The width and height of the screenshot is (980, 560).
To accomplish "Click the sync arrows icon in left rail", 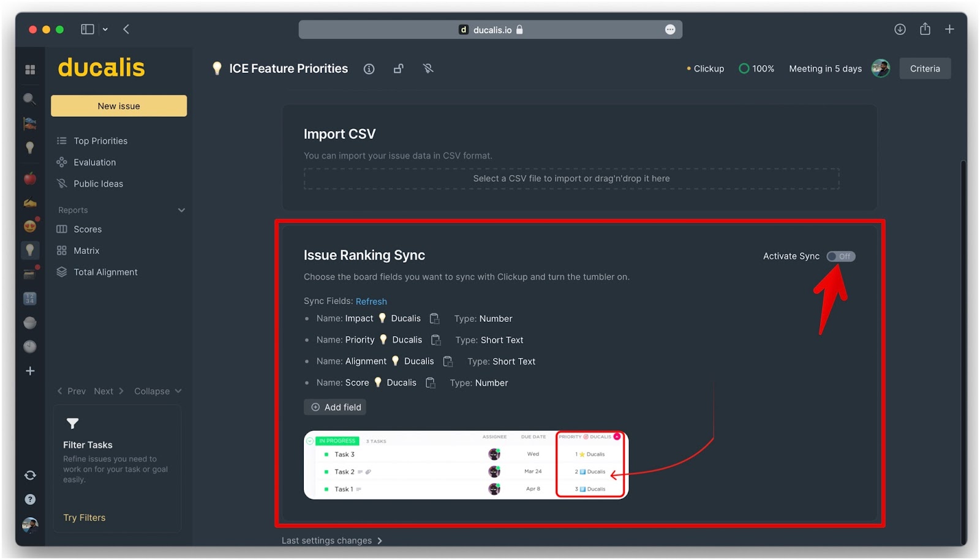I will pyautogui.click(x=30, y=475).
